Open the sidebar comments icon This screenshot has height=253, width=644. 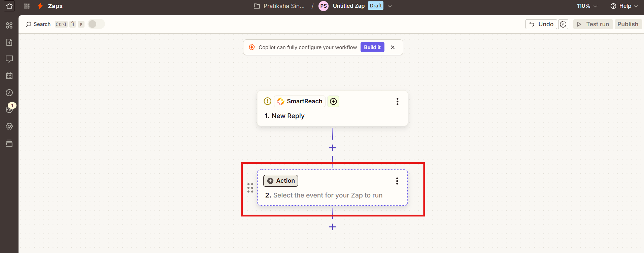9,59
